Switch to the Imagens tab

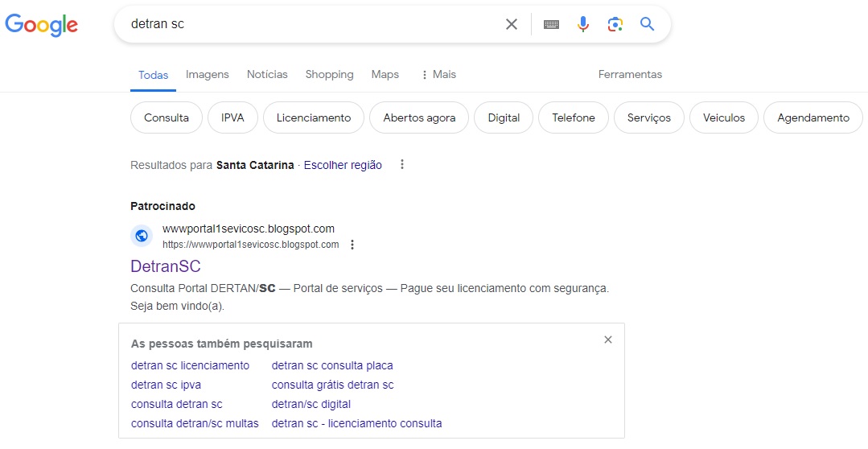click(x=207, y=74)
